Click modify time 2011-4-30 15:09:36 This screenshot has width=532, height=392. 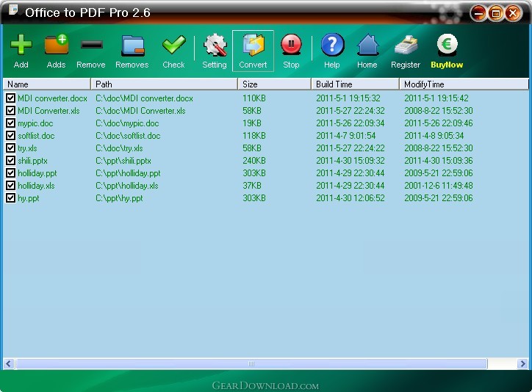tap(439, 161)
